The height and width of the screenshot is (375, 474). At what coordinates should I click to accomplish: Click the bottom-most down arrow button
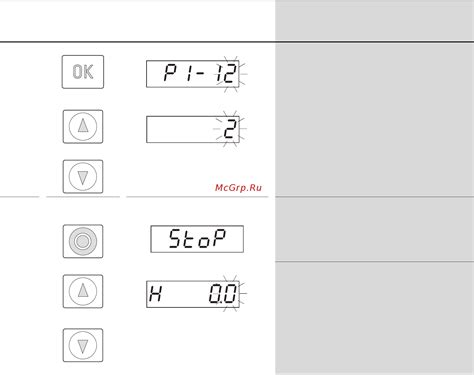tap(83, 345)
